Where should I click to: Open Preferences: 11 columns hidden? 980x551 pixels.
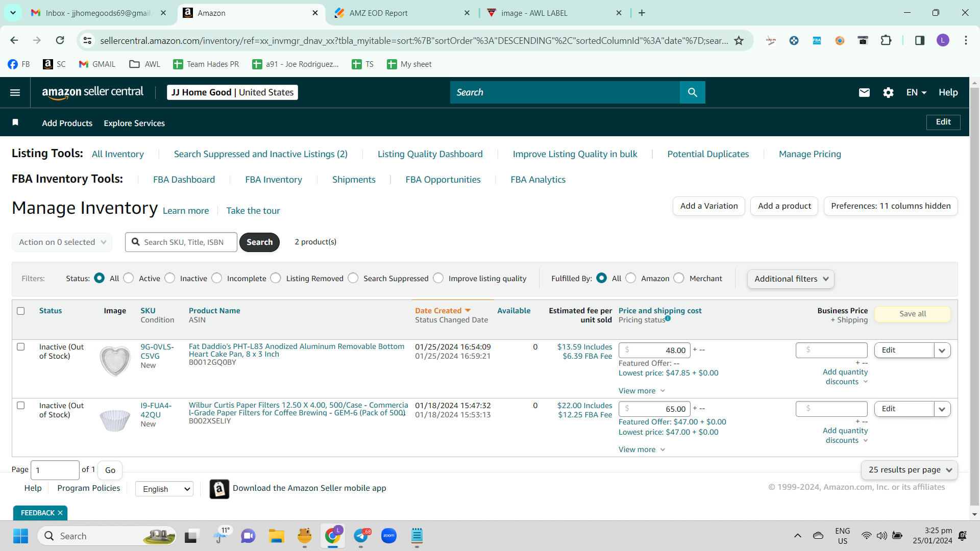(x=891, y=206)
